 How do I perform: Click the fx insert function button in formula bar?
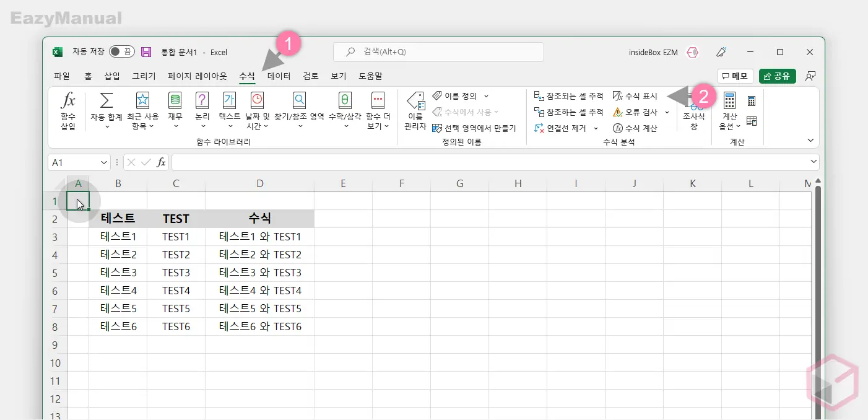click(161, 162)
